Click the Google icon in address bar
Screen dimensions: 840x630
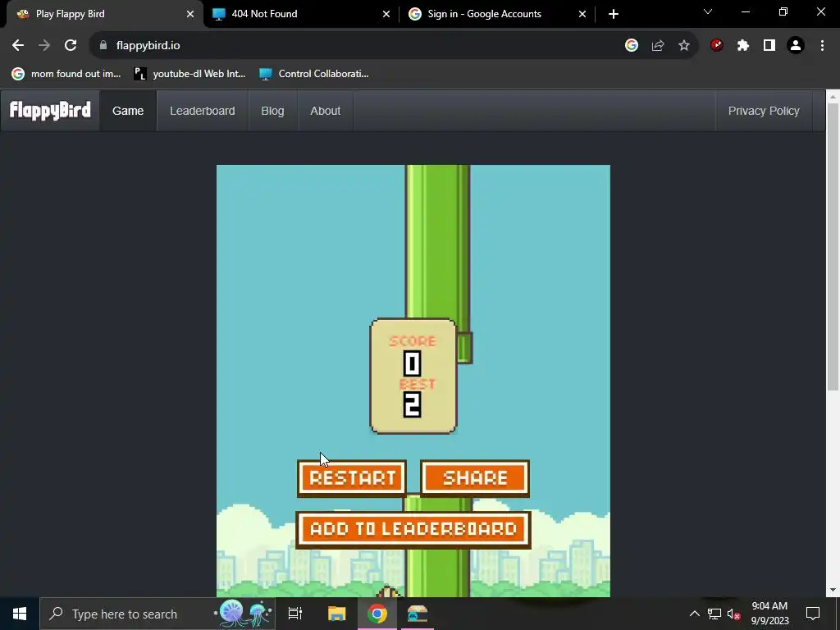632,46
